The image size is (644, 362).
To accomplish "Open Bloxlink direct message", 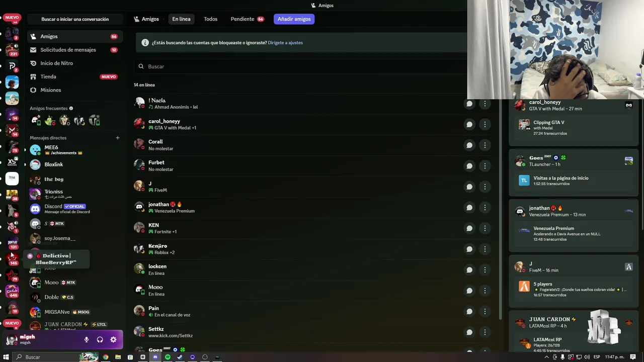I will tap(74, 164).
